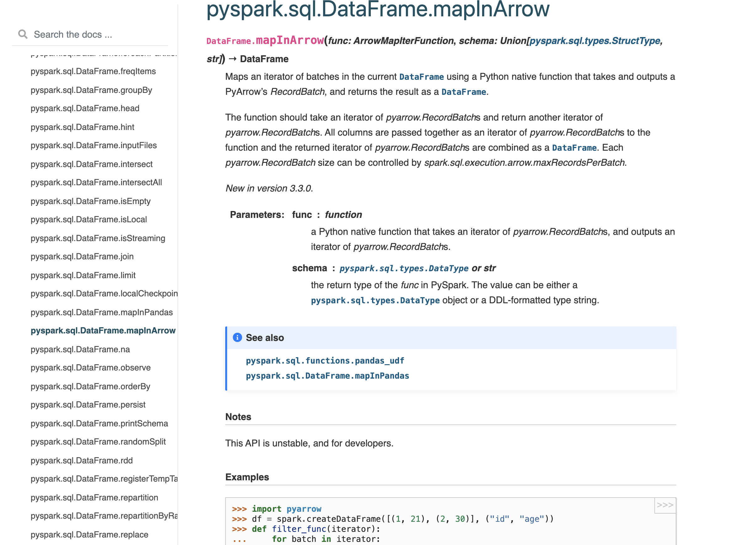Click the See also info icon
Screen dimensions: 756x545
(237, 337)
